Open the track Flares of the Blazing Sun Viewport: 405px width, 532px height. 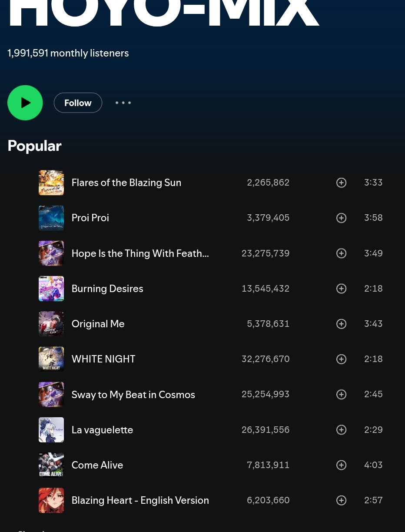coord(126,183)
